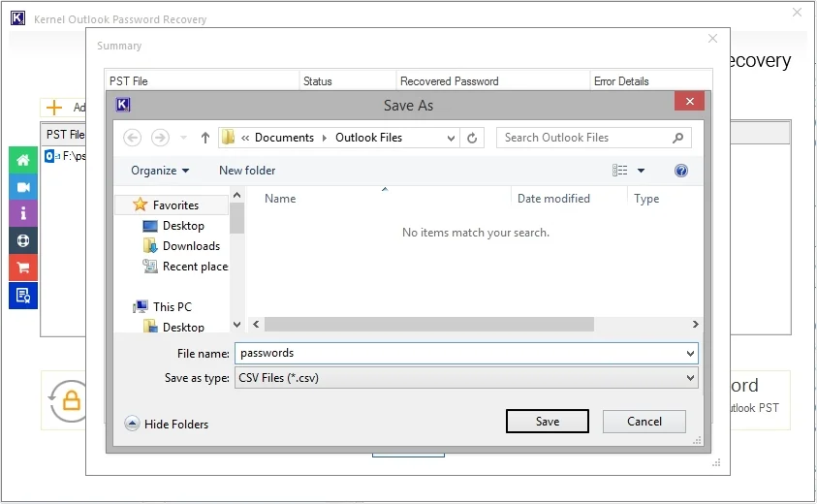Expand the address bar path dropdown
This screenshot has width=817, height=504.
(451, 139)
